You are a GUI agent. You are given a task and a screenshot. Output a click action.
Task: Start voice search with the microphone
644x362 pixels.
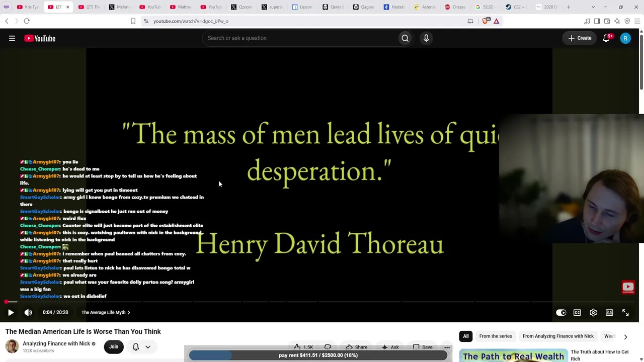click(426, 38)
